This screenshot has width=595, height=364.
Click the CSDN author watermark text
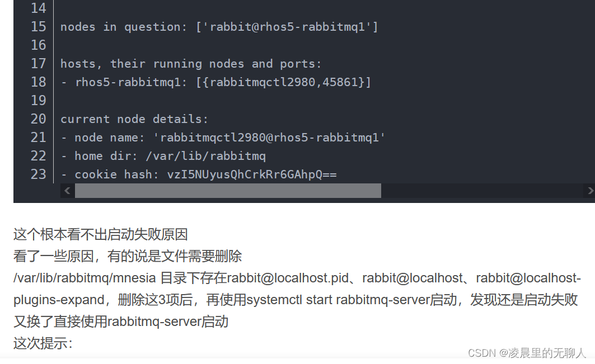tap(527, 353)
